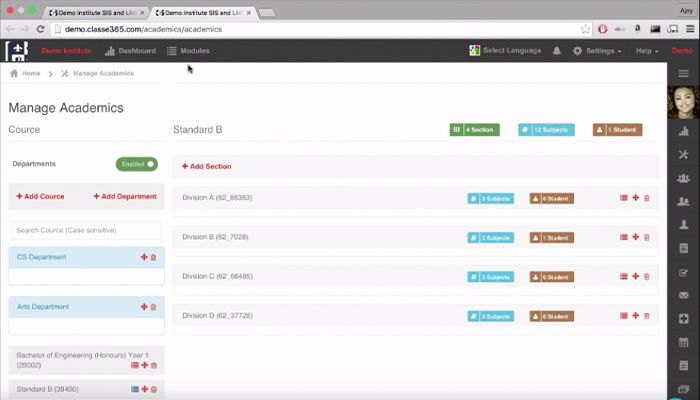Viewport: 700px width, 400px height.
Task: Click Add Cource
Action: 40,196
